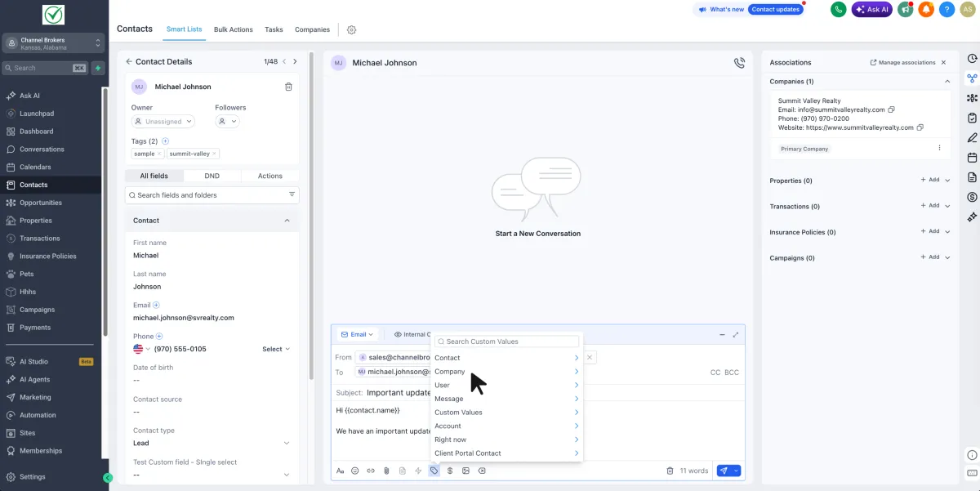Click the Search Custom Values field

(506, 341)
